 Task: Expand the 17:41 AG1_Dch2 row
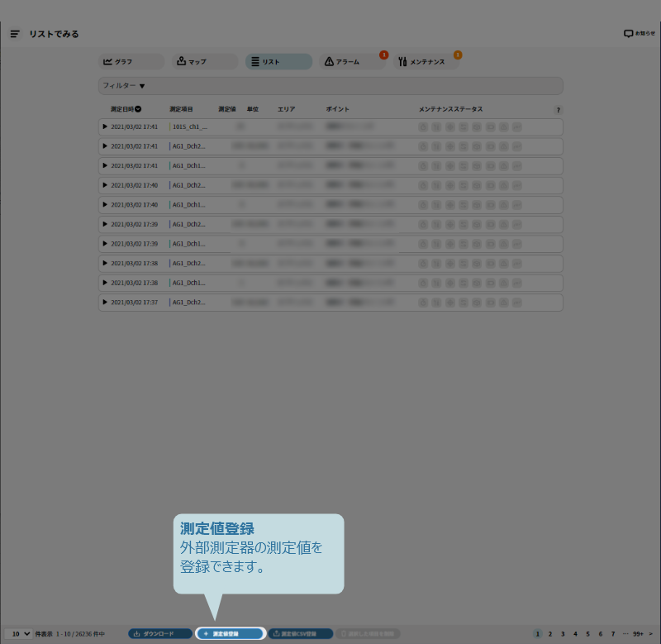[105, 146]
